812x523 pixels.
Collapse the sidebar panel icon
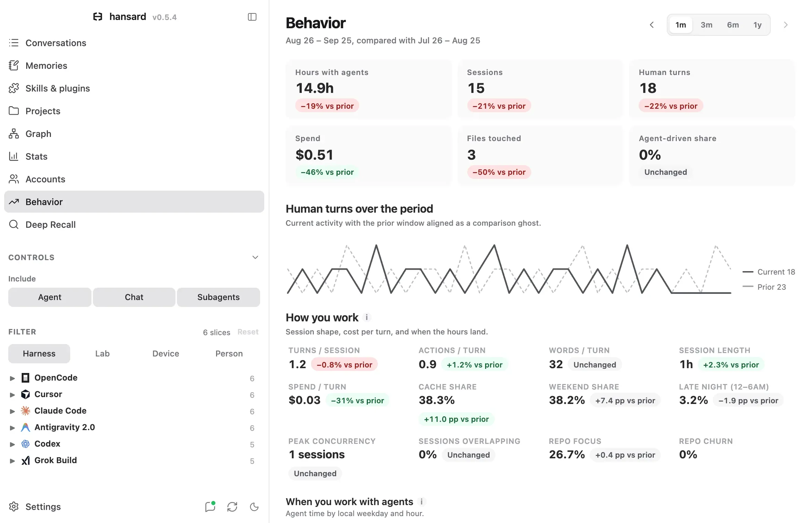click(x=252, y=17)
